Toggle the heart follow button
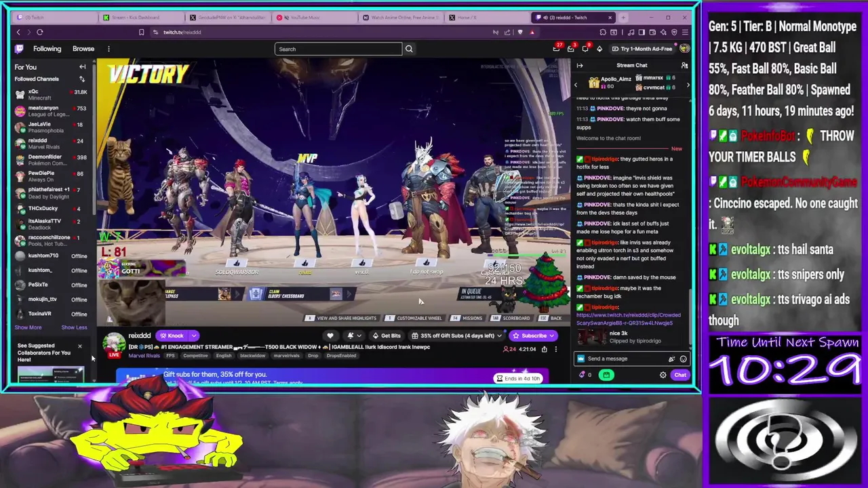Screen dimensions: 868x488 click(330, 335)
